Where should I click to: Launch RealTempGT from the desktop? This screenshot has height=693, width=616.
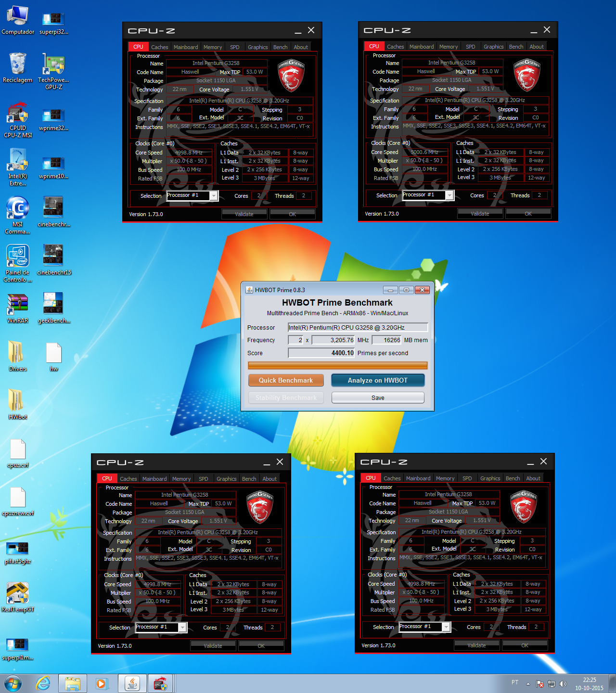point(18,597)
